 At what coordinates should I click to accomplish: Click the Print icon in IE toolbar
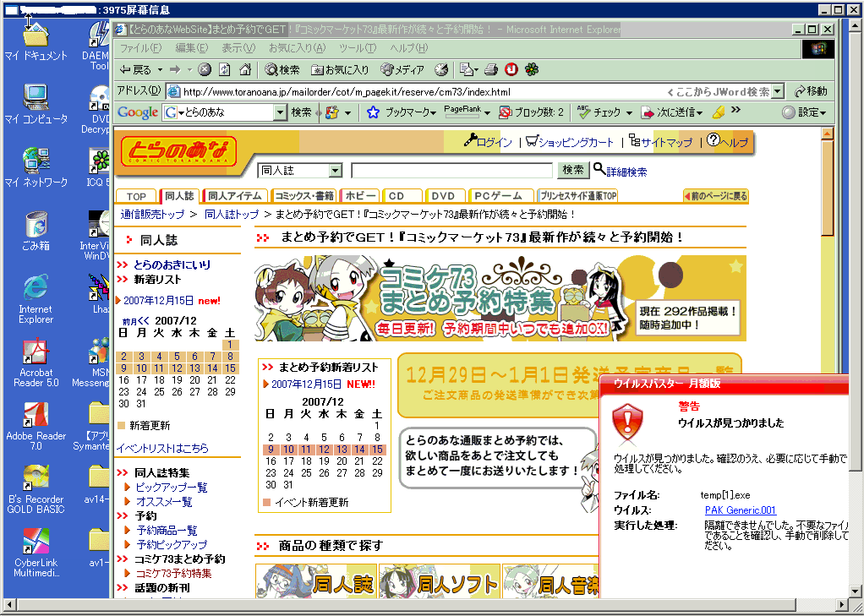click(491, 70)
